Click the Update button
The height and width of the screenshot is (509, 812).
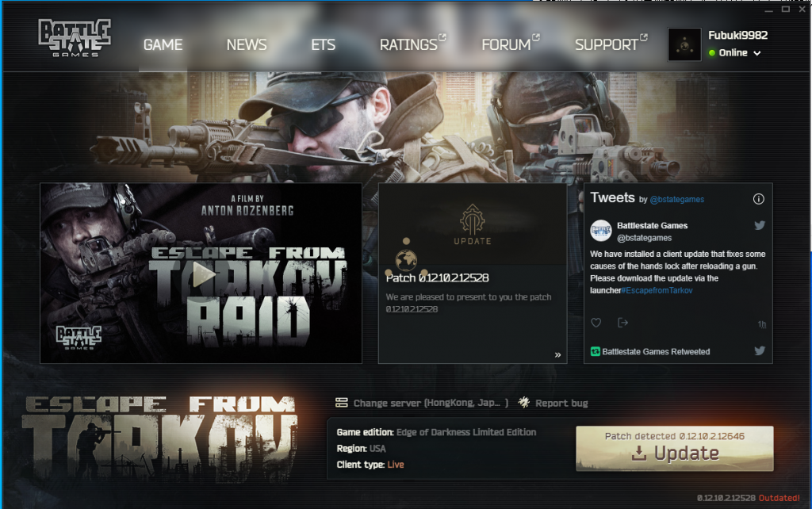click(674, 449)
